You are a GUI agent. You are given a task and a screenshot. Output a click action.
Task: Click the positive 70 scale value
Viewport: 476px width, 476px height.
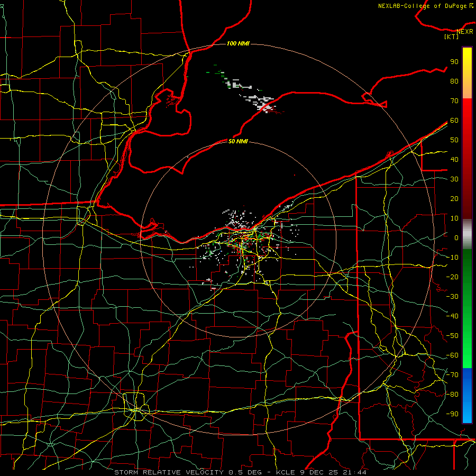click(454, 101)
